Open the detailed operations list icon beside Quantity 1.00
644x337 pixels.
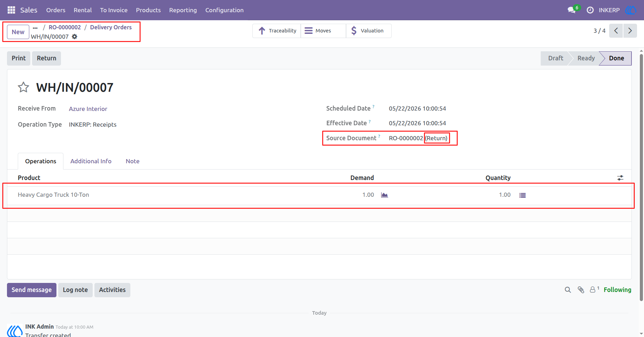522,195
